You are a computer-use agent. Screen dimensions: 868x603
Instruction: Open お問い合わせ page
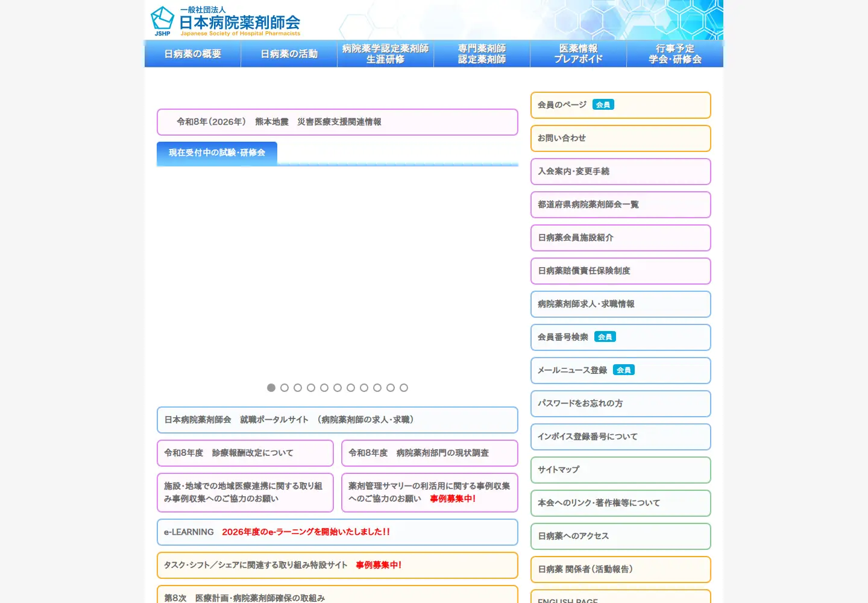click(621, 138)
